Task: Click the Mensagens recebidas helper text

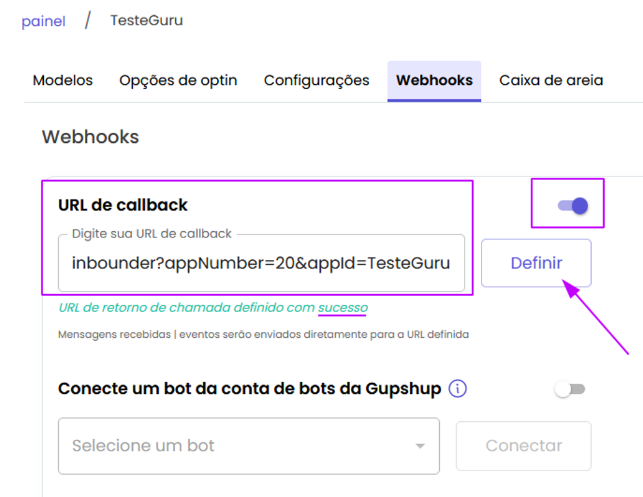Action: 263,335
